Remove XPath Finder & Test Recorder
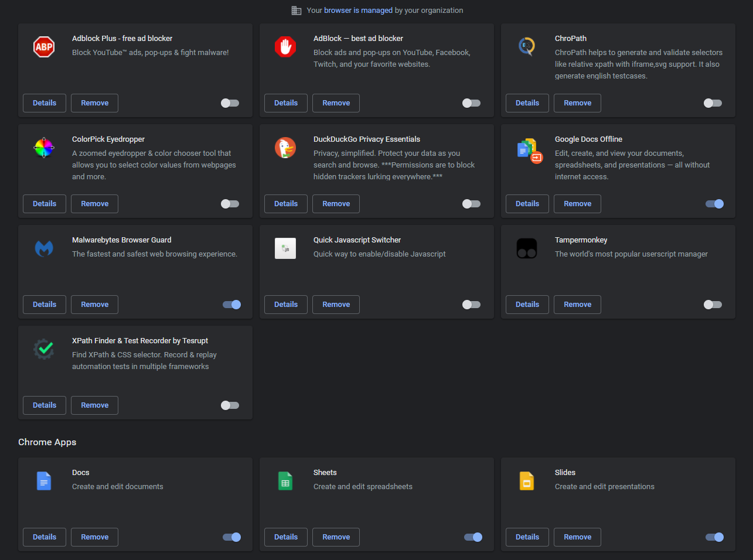 point(95,405)
